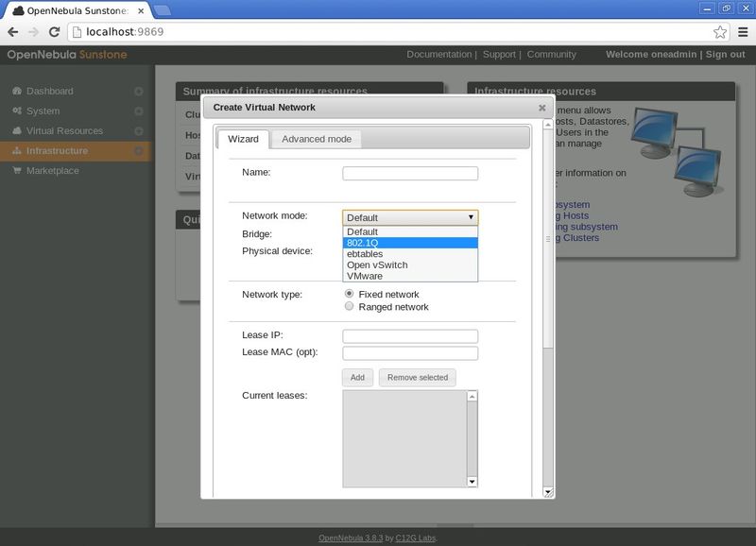Click the System gears icon in sidebar
Screen dimensions: 756x546
(x=17, y=111)
